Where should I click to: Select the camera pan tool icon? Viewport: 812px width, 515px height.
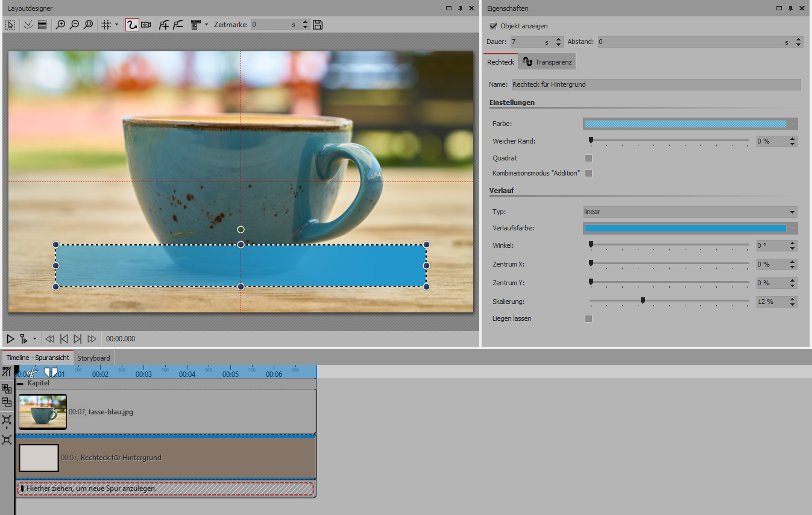pyautogui.click(x=146, y=25)
